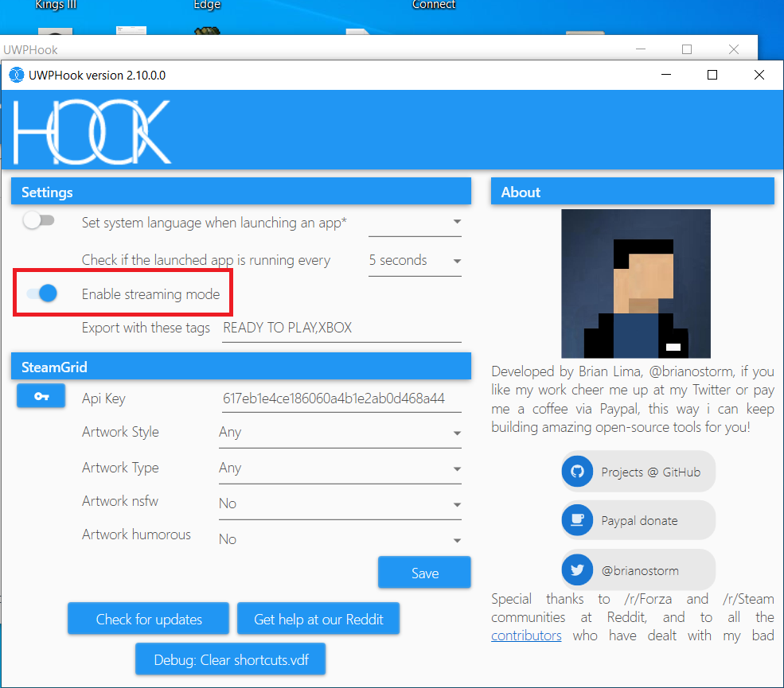Click the Api Key label
Image resolution: width=784 pixels, height=688 pixels.
coord(103,398)
